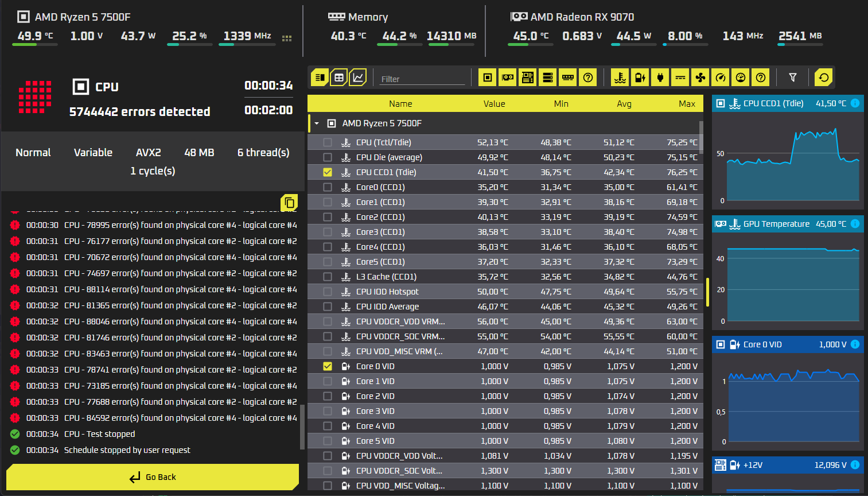Click the GPU usage 8.00 % progress bar

[x=685, y=45]
